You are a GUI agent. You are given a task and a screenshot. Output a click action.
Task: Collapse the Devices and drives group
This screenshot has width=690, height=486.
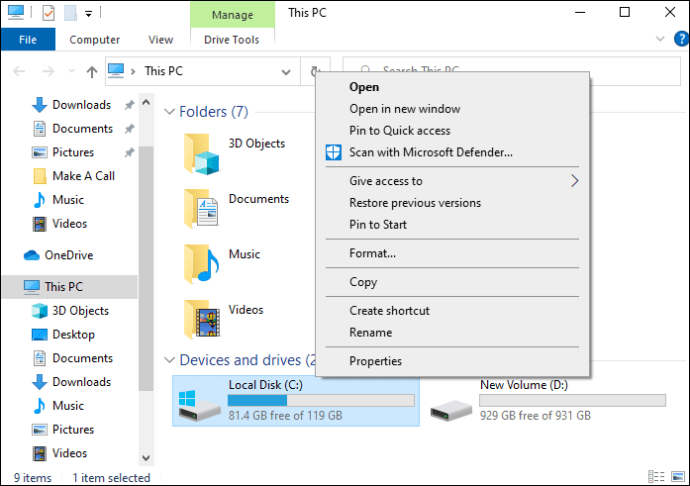tap(169, 360)
